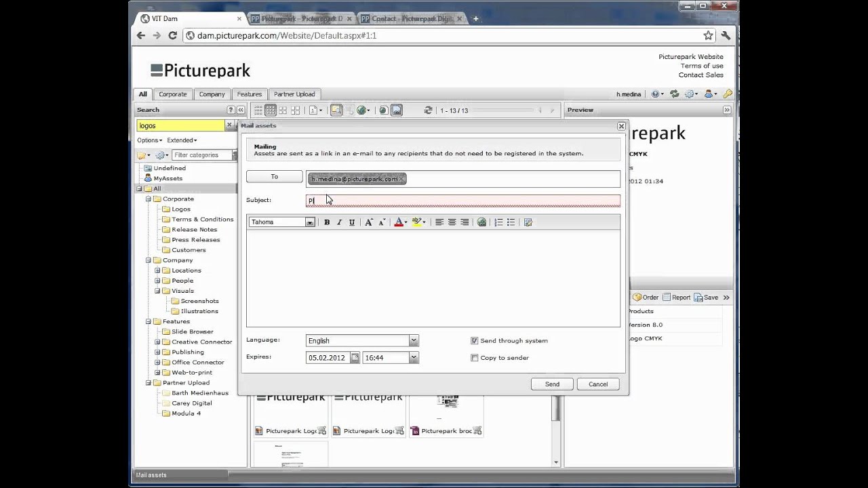Toggle italic formatting in mail editor
This screenshot has width=868, height=488.
click(x=339, y=222)
